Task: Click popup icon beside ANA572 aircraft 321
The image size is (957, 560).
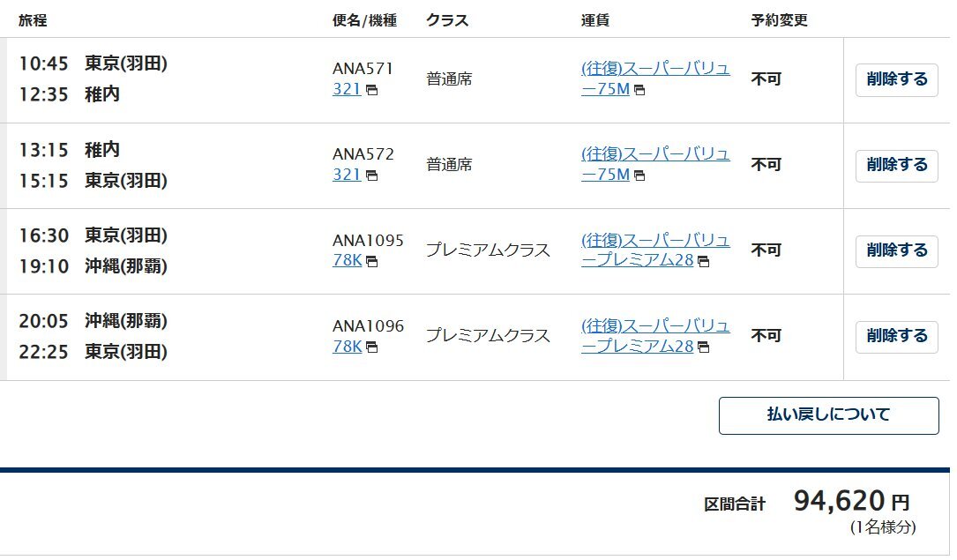Action: [371, 175]
